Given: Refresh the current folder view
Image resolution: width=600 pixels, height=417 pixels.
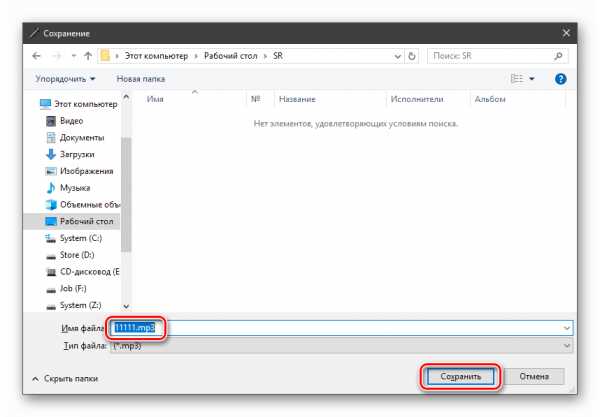Looking at the screenshot, I should (x=412, y=56).
